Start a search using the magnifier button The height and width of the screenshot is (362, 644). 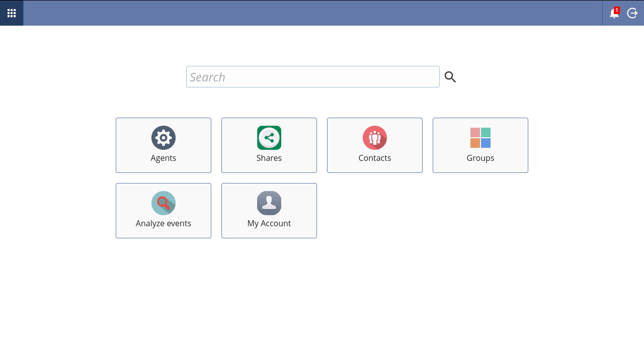coord(450,76)
